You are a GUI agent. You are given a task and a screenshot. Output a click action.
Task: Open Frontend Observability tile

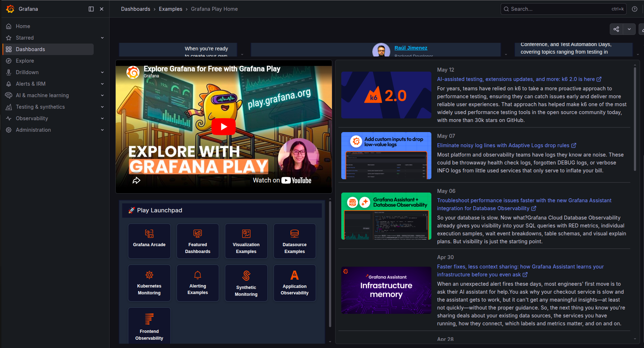coord(149,325)
